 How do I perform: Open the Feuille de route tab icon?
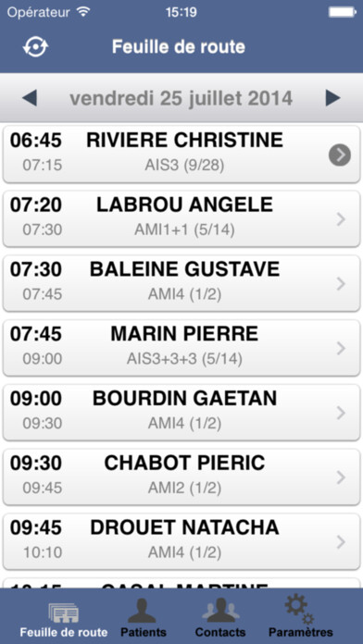coord(64,613)
